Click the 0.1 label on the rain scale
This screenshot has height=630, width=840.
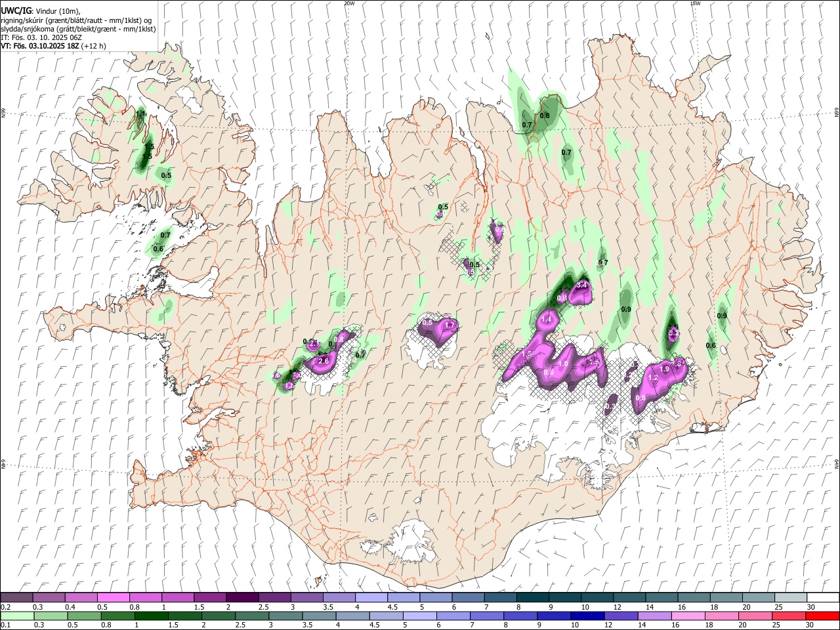(x=5, y=625)
